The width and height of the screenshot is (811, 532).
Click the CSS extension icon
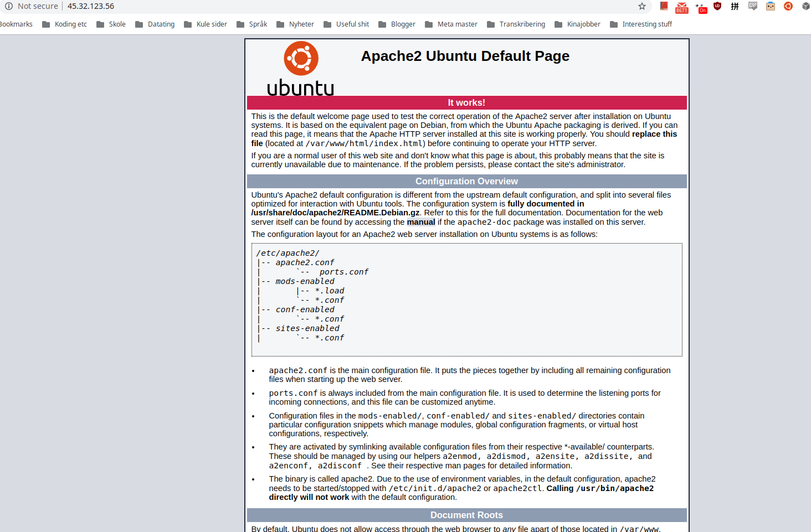pos(753,6)
